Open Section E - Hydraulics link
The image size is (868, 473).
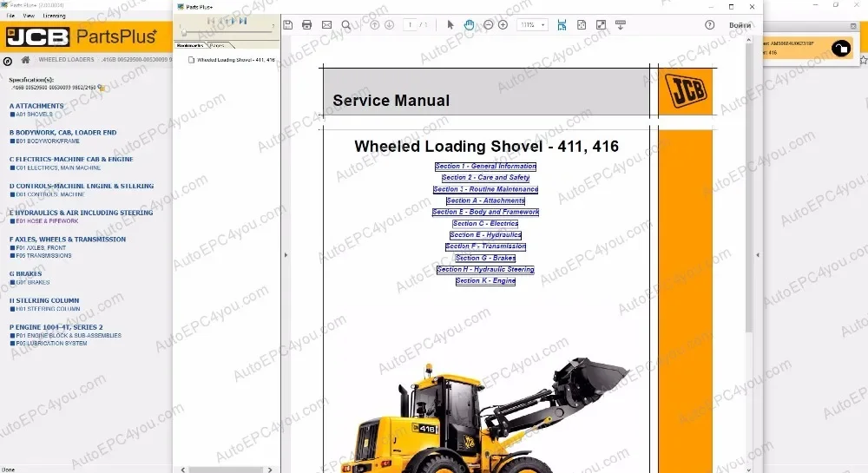point(485,235)
